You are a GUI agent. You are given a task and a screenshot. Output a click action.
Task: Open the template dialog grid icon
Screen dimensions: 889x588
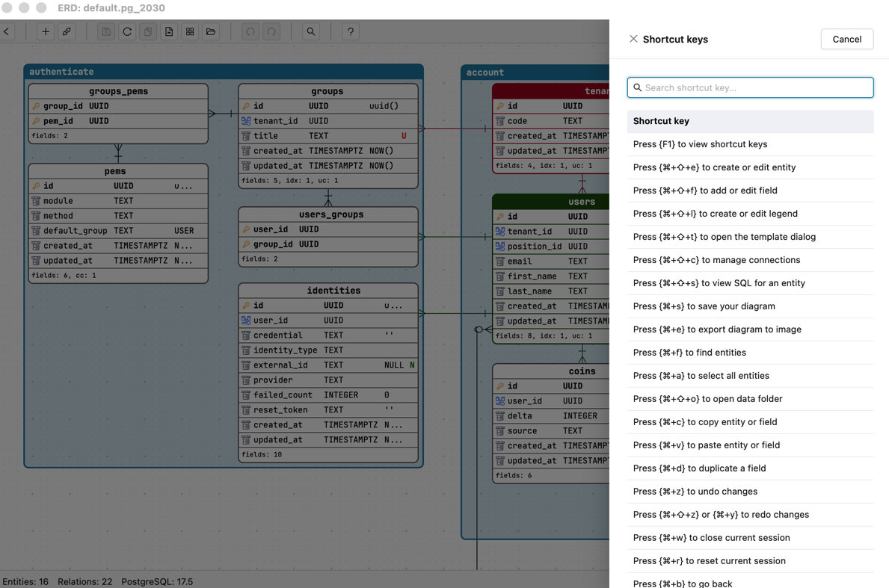189,31
